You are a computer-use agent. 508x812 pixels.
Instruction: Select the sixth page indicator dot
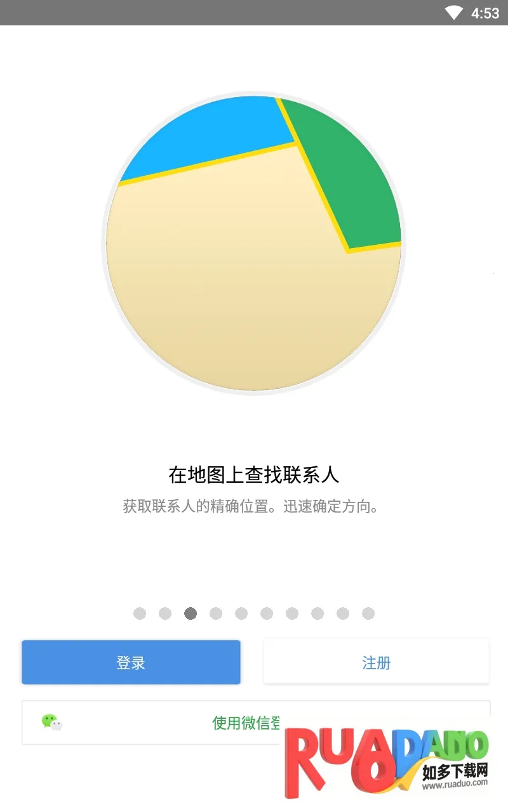[x=267, y=613]
